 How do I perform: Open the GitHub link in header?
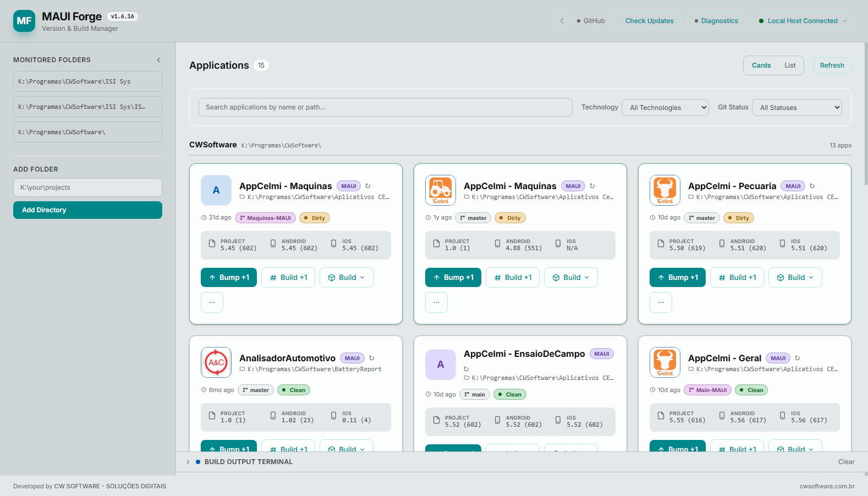pos(591,21)
